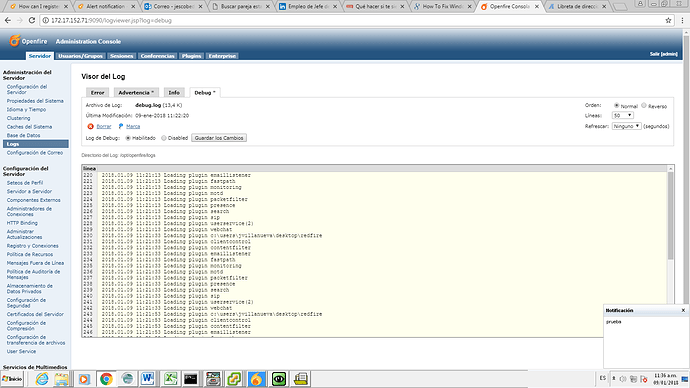Click the blue Marca pin icon
This screenshot has width=690, height=388.
(121, 126)
